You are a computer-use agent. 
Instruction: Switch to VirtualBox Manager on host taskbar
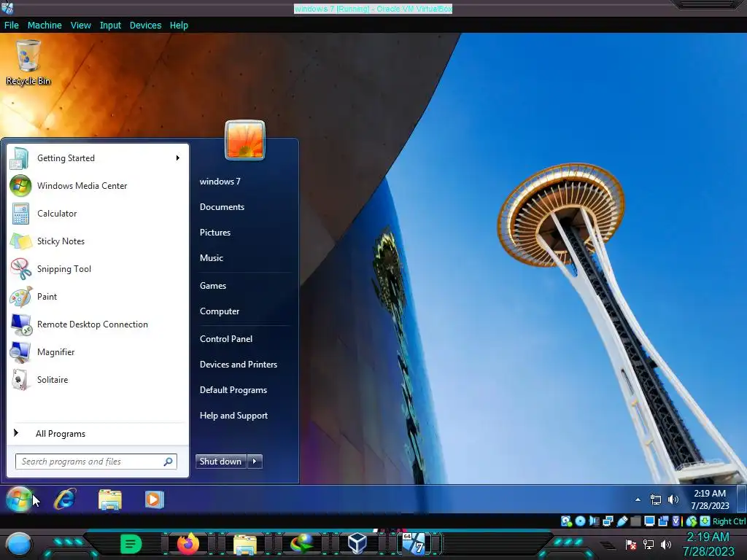(x=357, y=544)
